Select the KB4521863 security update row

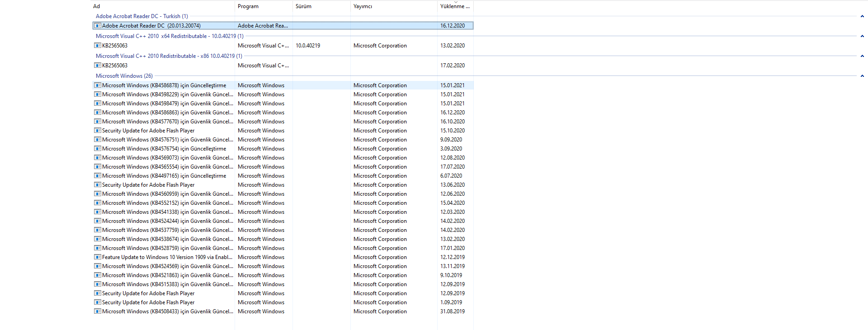(x=283, y=275)
